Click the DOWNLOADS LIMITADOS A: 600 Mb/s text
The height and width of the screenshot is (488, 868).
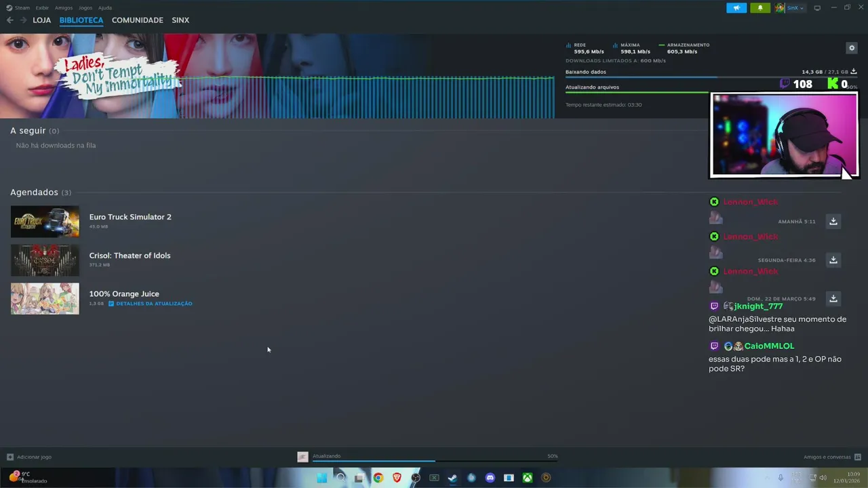[616, 60]
